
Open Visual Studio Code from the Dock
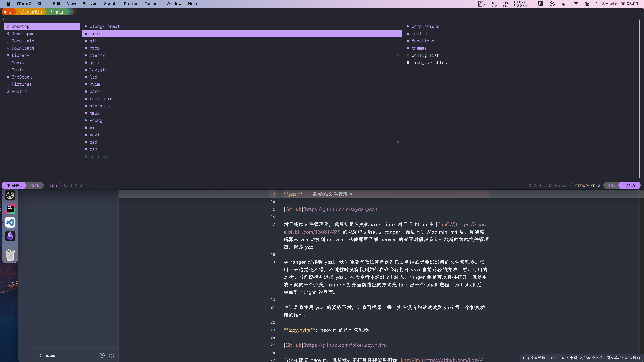click(10, 222)
